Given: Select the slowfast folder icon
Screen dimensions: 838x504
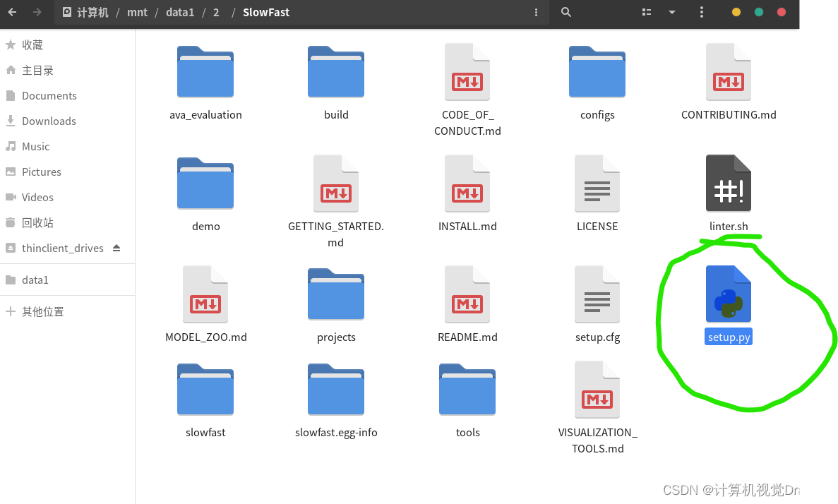Looking at the screenshot, I should [x=205, y=389].
